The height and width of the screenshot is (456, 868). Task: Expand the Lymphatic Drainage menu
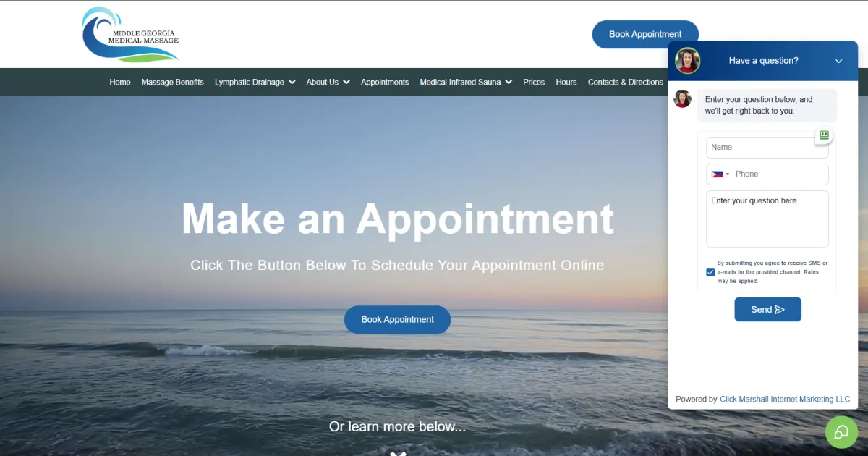(255, 82)
